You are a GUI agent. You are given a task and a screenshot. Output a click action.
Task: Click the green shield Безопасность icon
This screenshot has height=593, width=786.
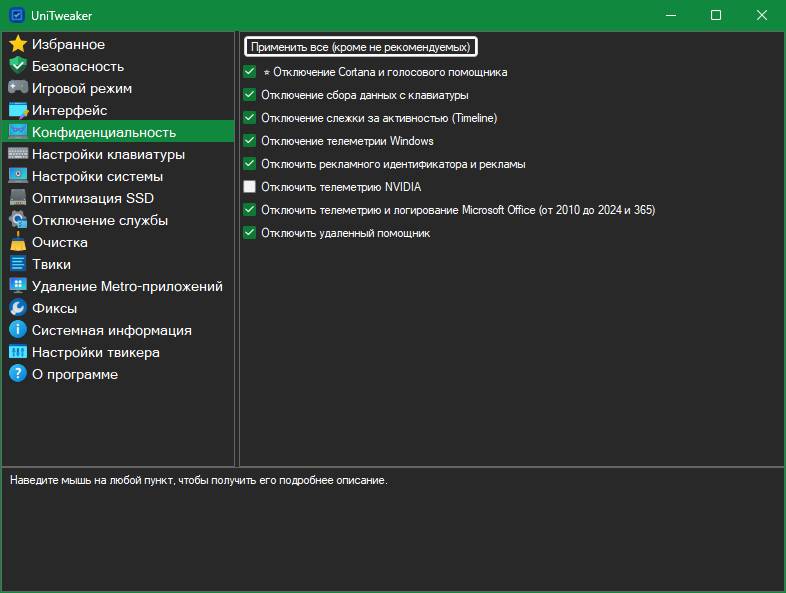(x=18, y=66)
